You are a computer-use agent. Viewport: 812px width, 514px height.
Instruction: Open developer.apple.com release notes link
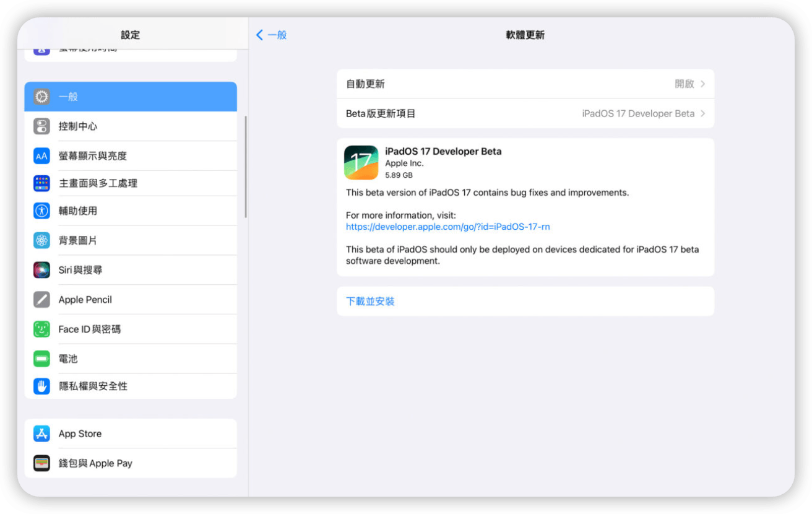point(448,227)
